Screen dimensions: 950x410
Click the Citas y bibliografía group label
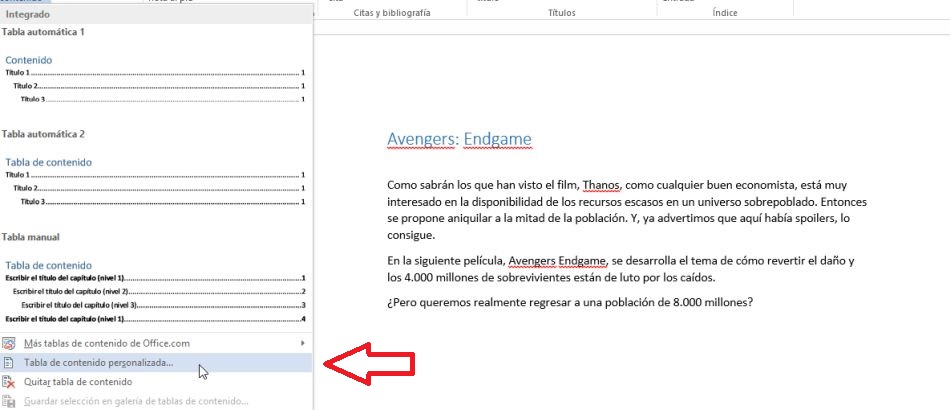(x=392, y=13)
